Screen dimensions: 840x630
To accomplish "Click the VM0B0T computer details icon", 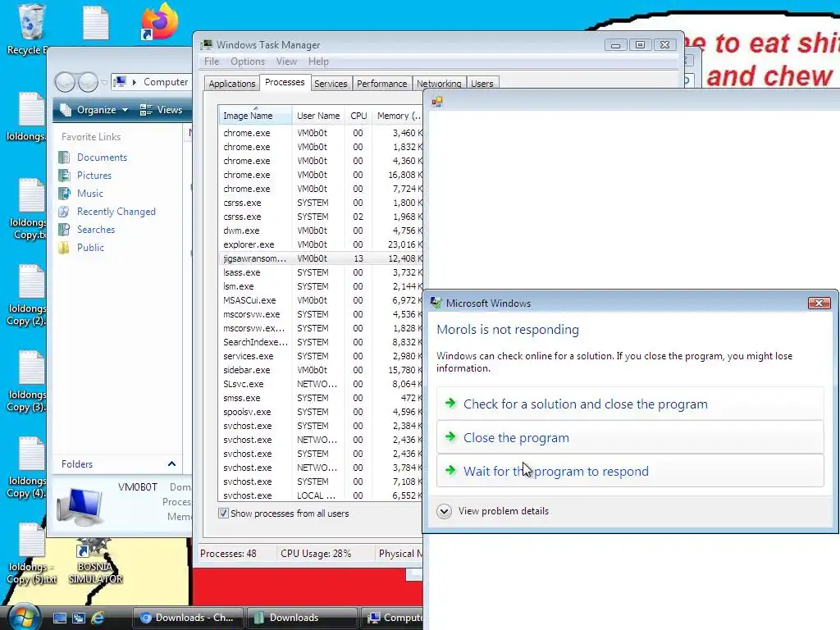I will pyautogui.click(x=80, y=506).
